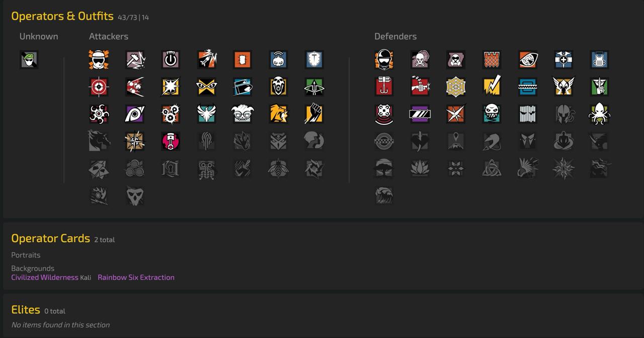Open Zofia's phoenix icon
Image resolution: width=644 pixels, height=338 pixels.
pos(207,114)
